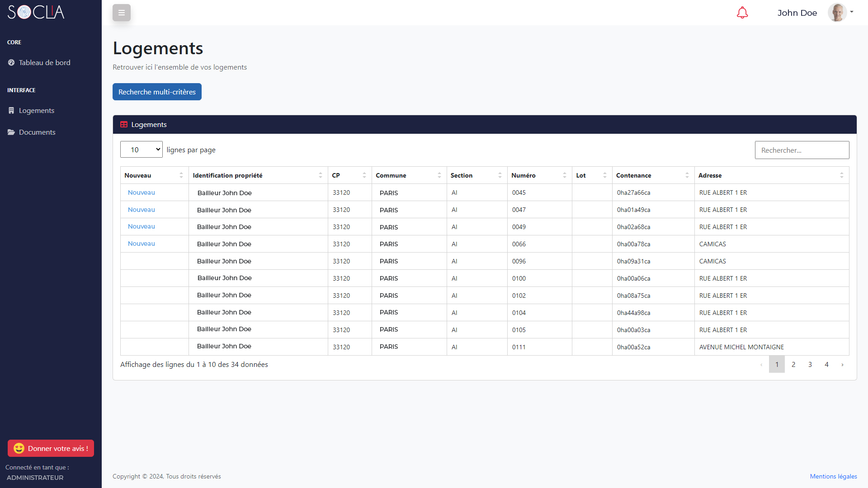Screen dimensions: 868x488
Task: Open notifications via the bell icon
Action: tap(742, 13)
